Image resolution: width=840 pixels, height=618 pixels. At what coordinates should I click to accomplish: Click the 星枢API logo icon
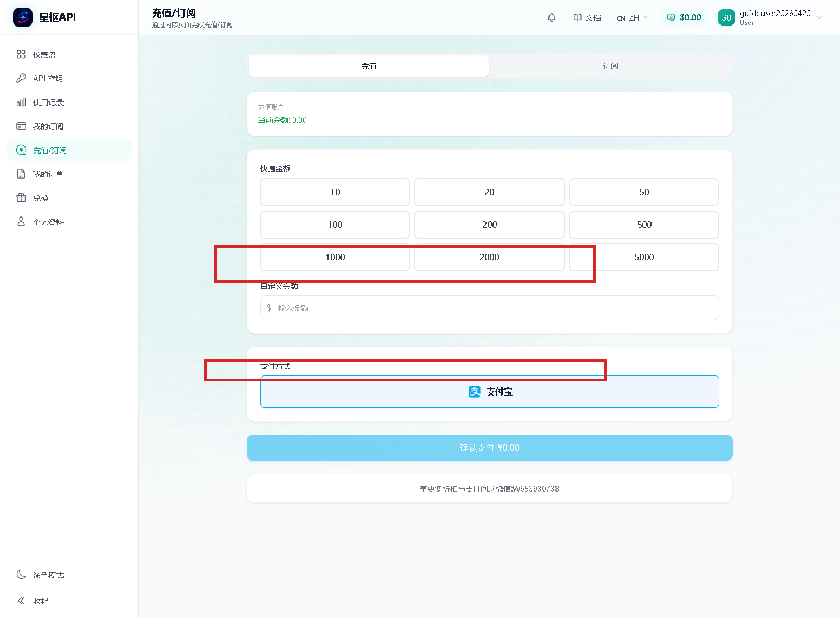click(x=23, y=17)
